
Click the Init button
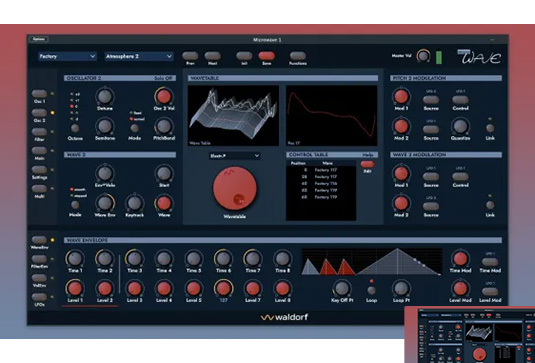point(244,56)
